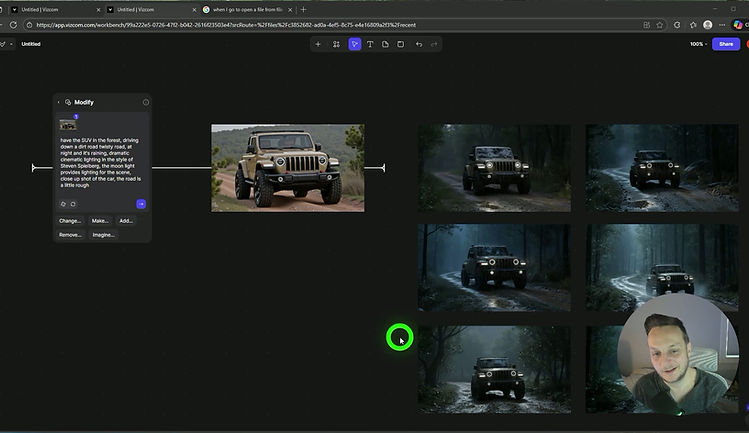749x433 pixels.
Task: Open the app menu at top-left
Action: [x=6, y=44]
